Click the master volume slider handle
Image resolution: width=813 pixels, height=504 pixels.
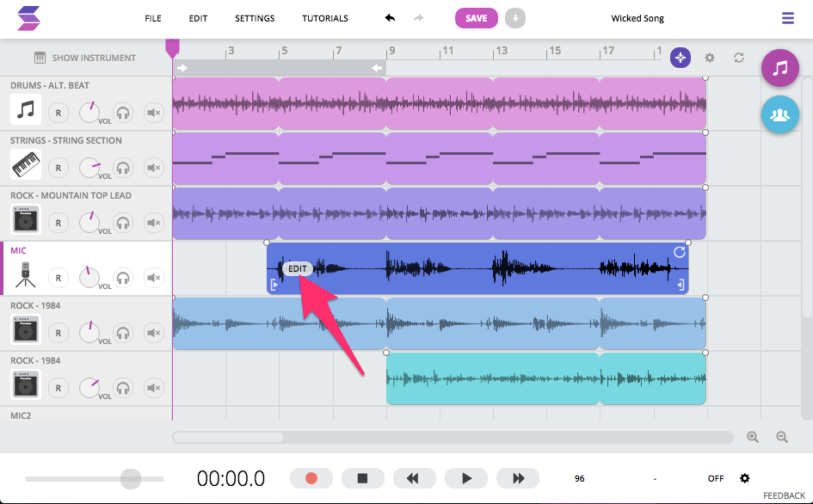coord(131,478)
